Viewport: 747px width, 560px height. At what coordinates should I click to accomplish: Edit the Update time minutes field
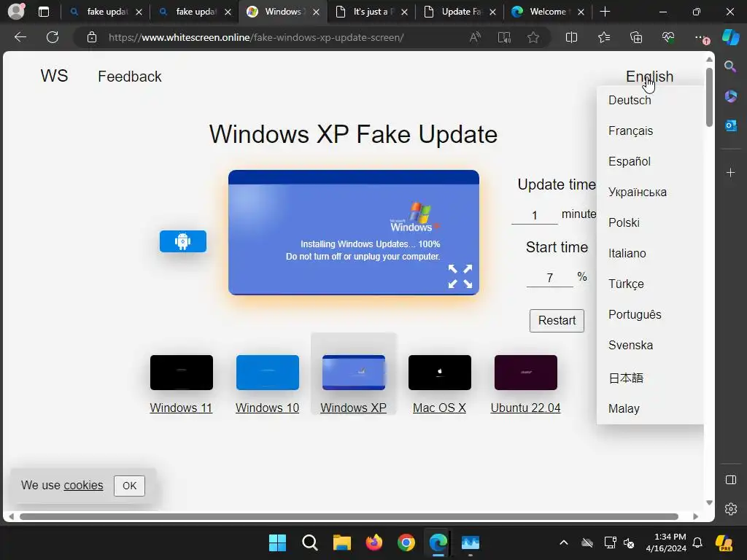pos(535,215)
